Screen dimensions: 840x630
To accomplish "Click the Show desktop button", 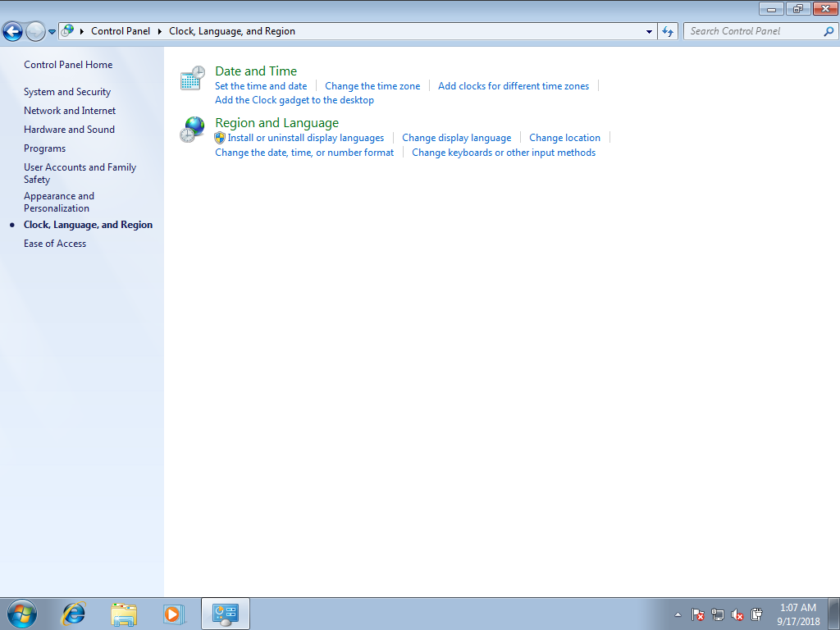I will click(x=834, y=614).
